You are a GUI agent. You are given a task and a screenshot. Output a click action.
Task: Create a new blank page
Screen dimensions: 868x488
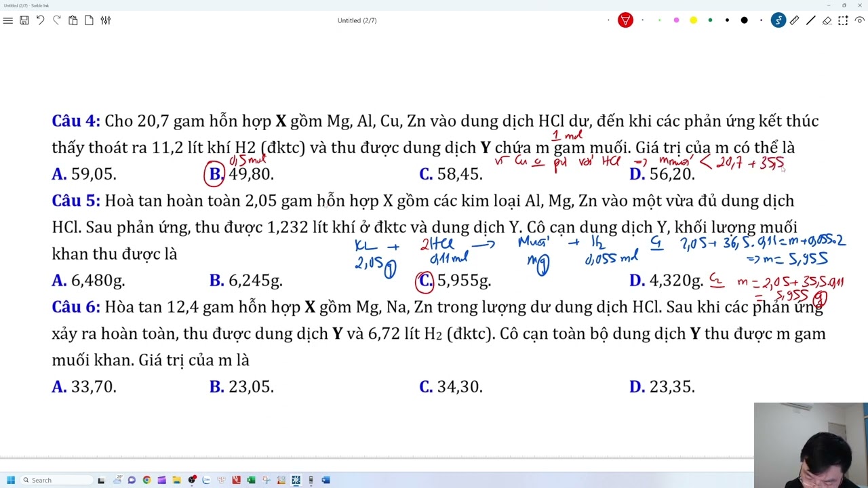tap(89, 20)
